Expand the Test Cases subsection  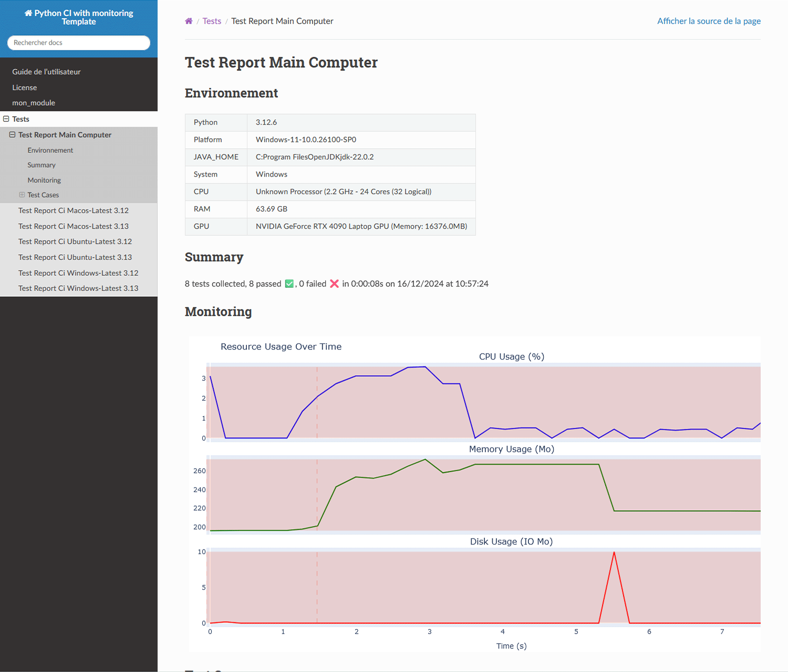[x=22, y=195]
